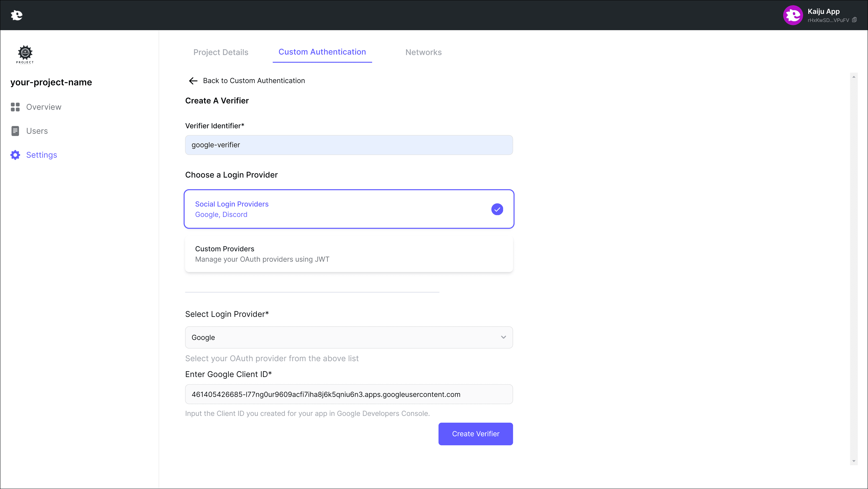Switch to the Project Details tab
This screenshot has width=868, height=489.
coord(221,52)
